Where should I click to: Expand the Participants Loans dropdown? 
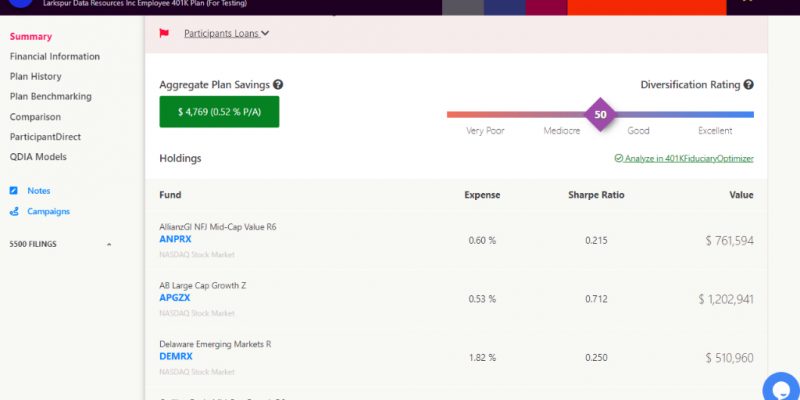226,33
